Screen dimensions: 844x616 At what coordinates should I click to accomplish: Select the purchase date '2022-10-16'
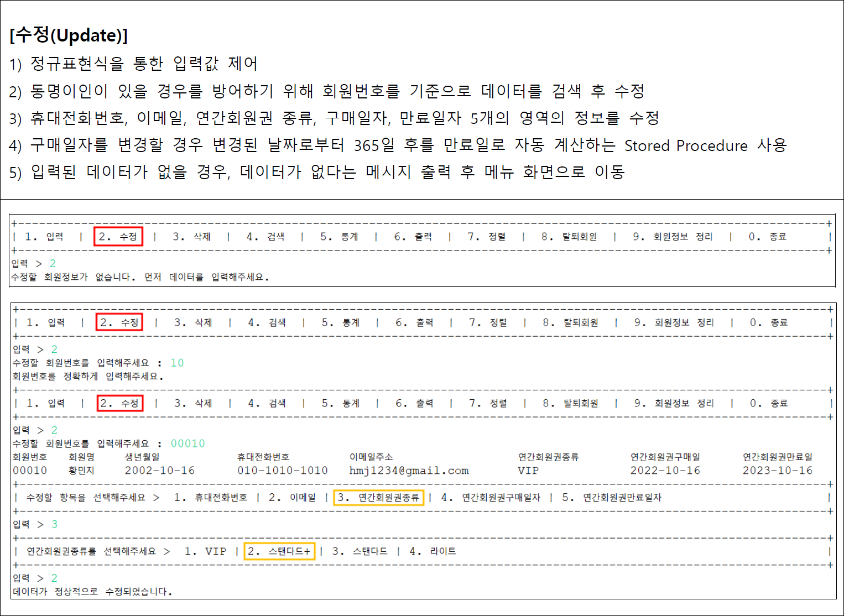(x=665, y=471)
